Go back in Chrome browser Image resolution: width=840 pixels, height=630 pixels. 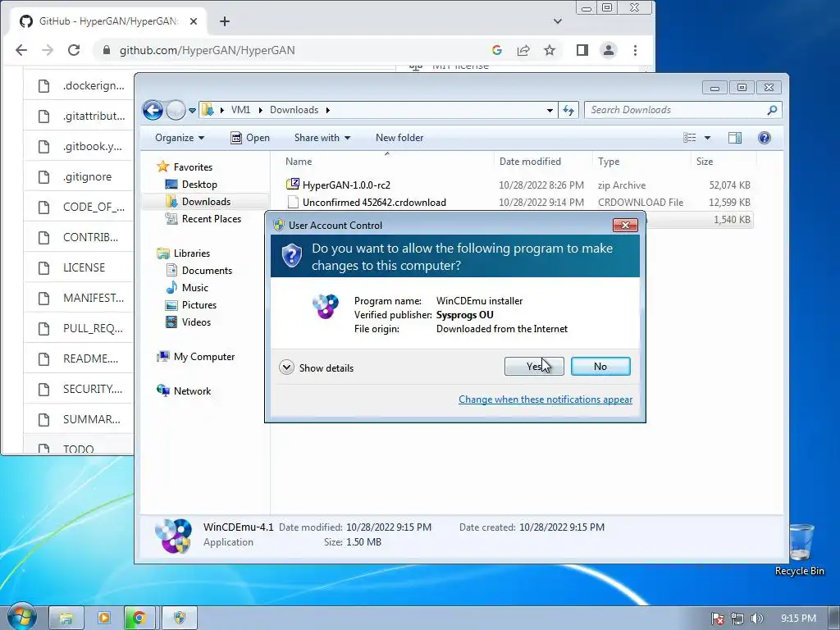(21, 50)
